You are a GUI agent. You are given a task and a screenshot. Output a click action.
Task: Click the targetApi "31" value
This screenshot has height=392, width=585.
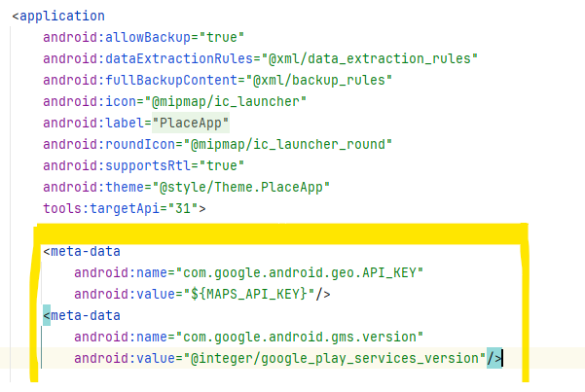[x=183, y=208]
